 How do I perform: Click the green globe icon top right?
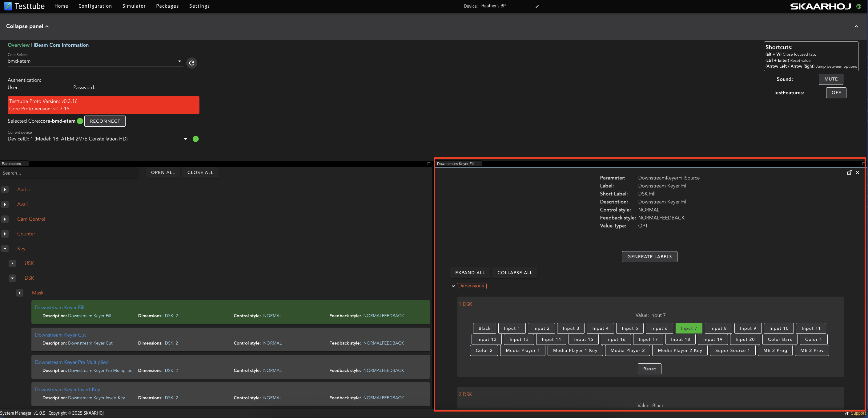[x=858, y=6]
